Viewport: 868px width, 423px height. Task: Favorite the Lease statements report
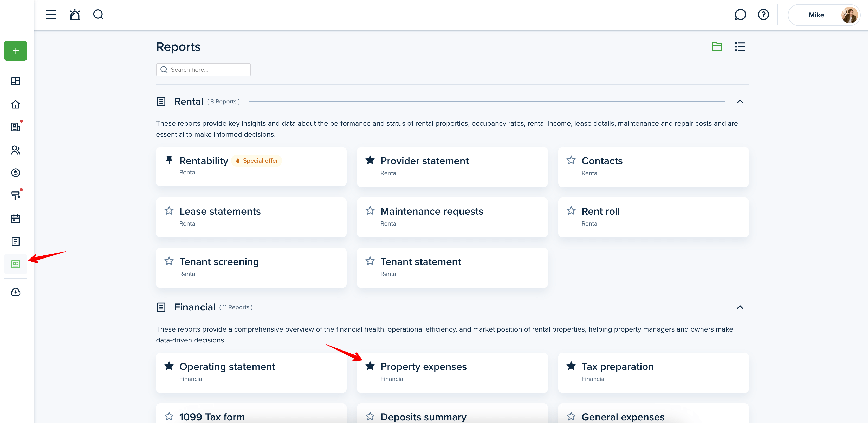pyautogui.click(x=169, y=210)
